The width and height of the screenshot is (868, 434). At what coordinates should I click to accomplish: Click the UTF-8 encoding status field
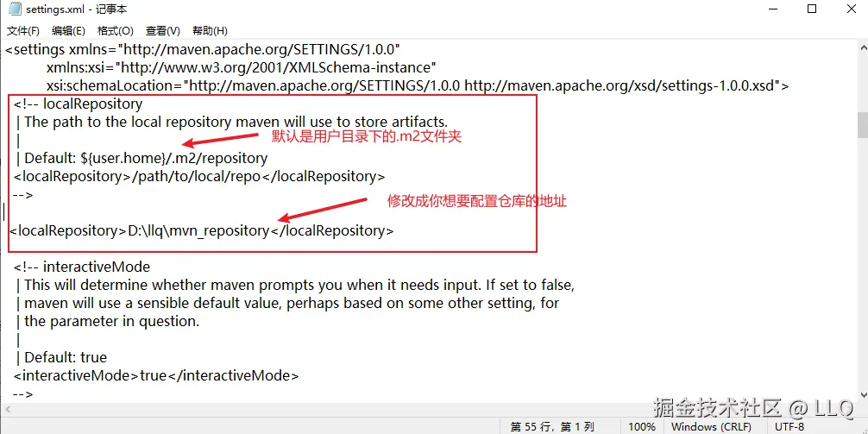click(x=790, y=426)
